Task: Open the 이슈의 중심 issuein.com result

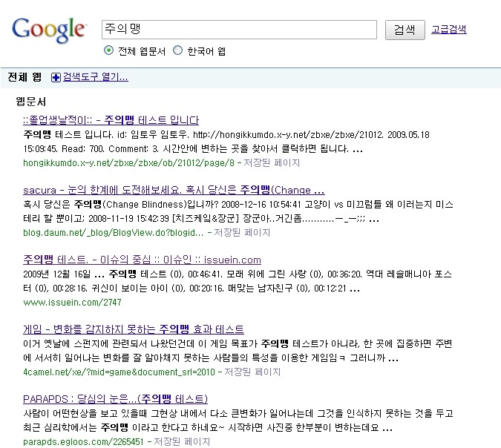Action: point(142,260)
